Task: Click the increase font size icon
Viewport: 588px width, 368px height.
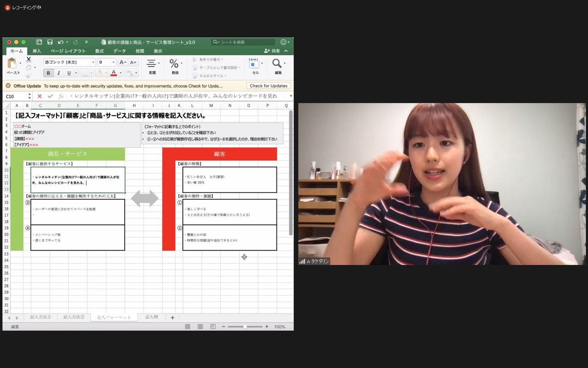Action: [x=123, y=62]
